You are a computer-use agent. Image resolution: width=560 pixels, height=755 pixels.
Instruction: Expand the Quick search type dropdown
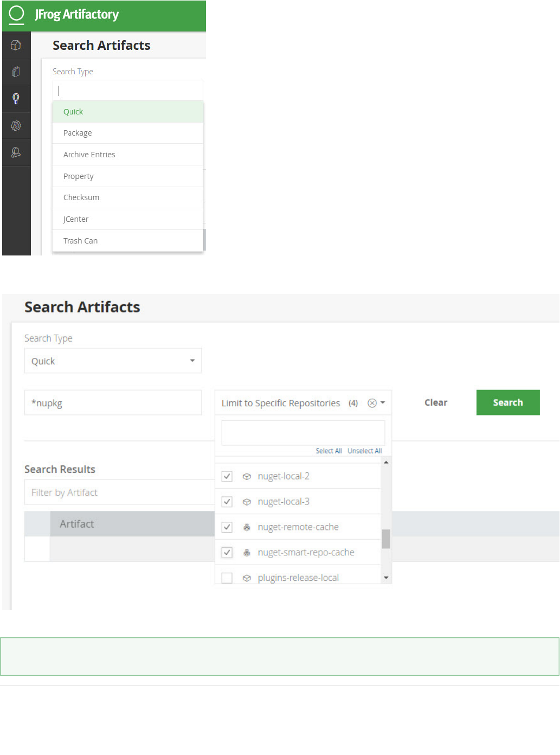192,361
